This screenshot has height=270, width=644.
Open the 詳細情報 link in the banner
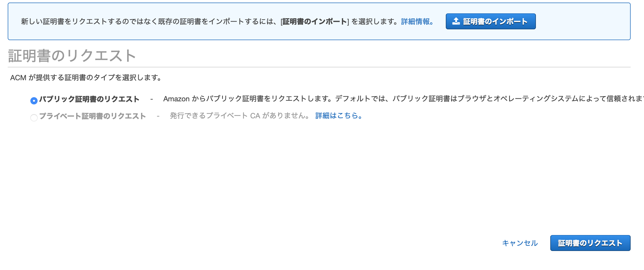[417, 22]
